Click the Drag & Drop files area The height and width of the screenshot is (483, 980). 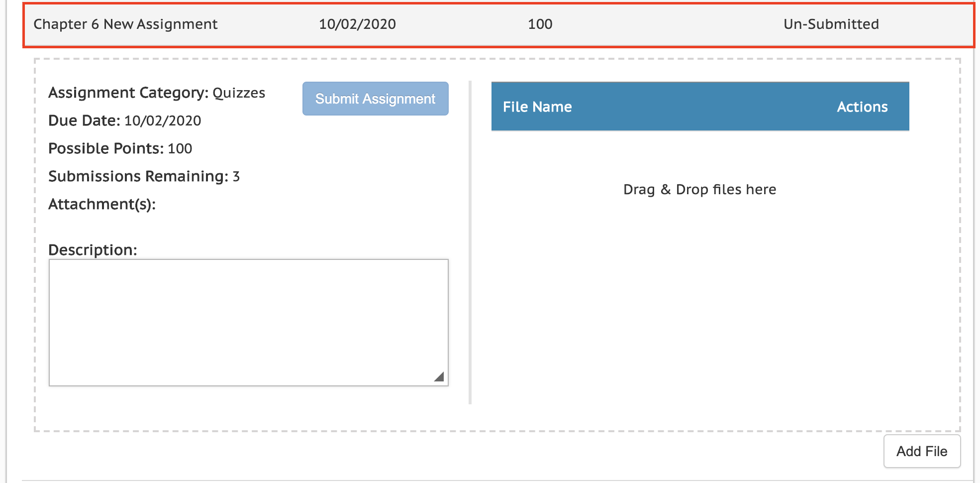tap(700, 189)
